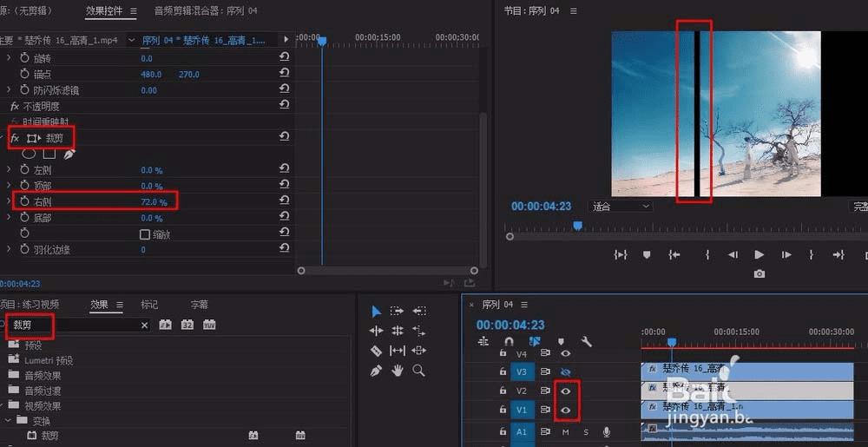Step forward one frame in program monitor
The image size is (868, 447).
click(x=786, y=254)
